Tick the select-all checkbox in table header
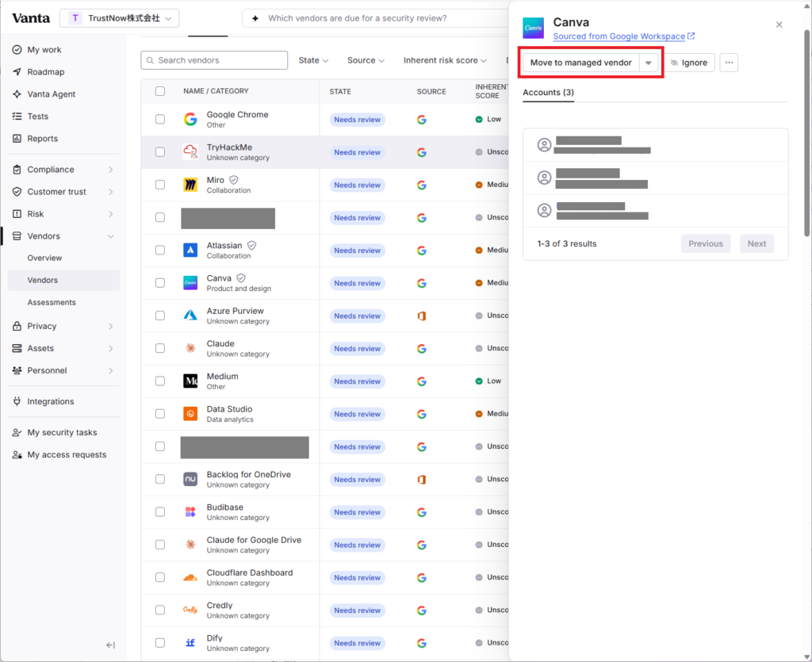Viewport: 812px width, 662px height. click(x=160, y=91)
